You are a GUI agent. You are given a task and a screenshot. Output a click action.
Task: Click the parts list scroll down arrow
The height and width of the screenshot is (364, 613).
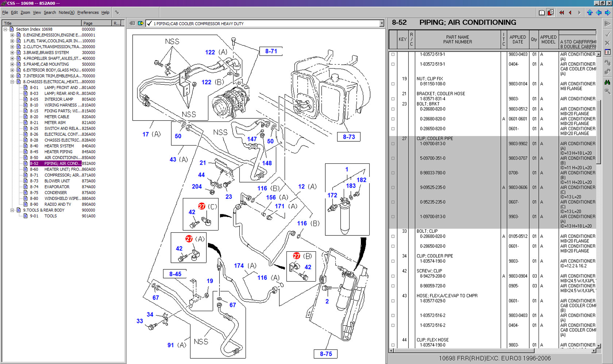(598, 345)
